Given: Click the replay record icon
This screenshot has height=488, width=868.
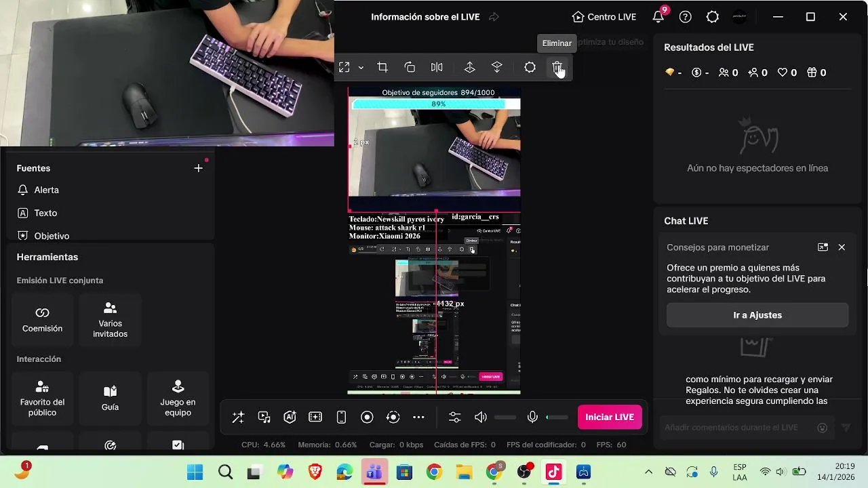Looking at the screenshot, I should (x=393, y=418).
